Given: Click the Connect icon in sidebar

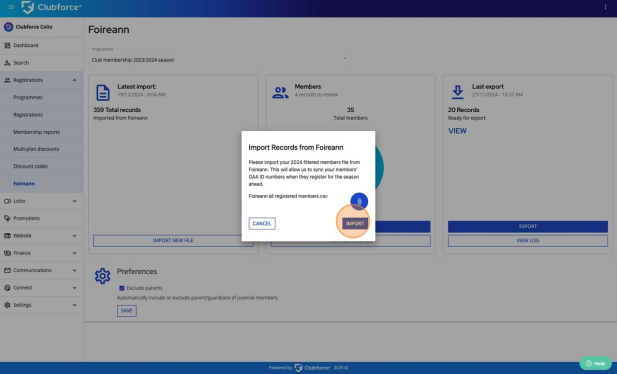Looking at the screenshot, I should pyautogui.click(x=7, y=287).
